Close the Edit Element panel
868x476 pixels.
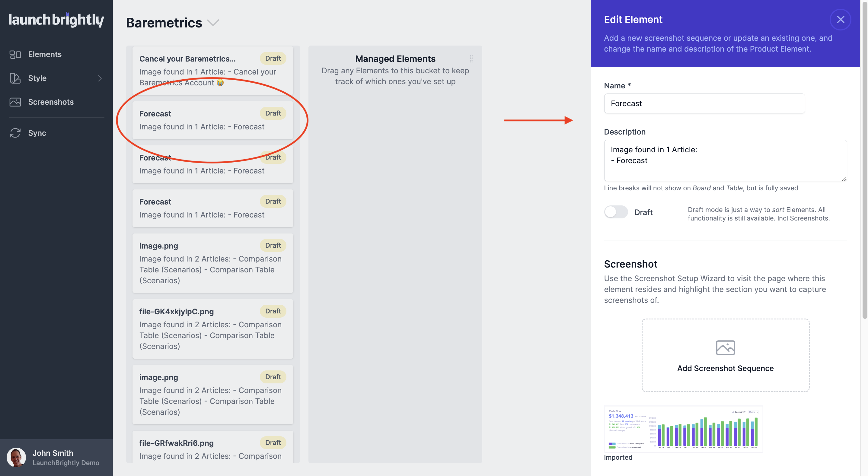click(840, 19)
